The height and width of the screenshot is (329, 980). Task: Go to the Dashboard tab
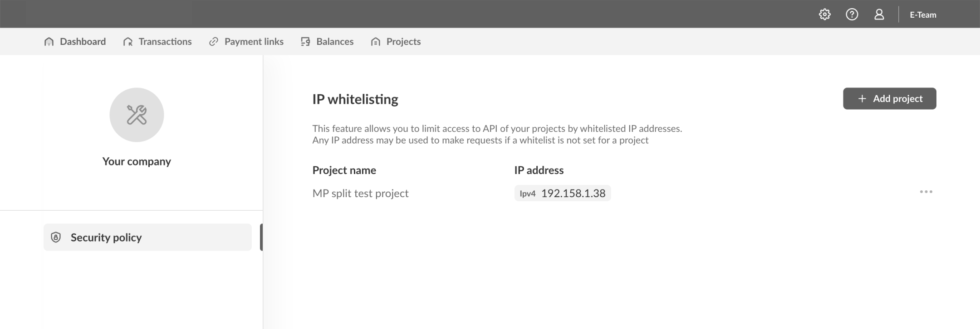point(83,42)
